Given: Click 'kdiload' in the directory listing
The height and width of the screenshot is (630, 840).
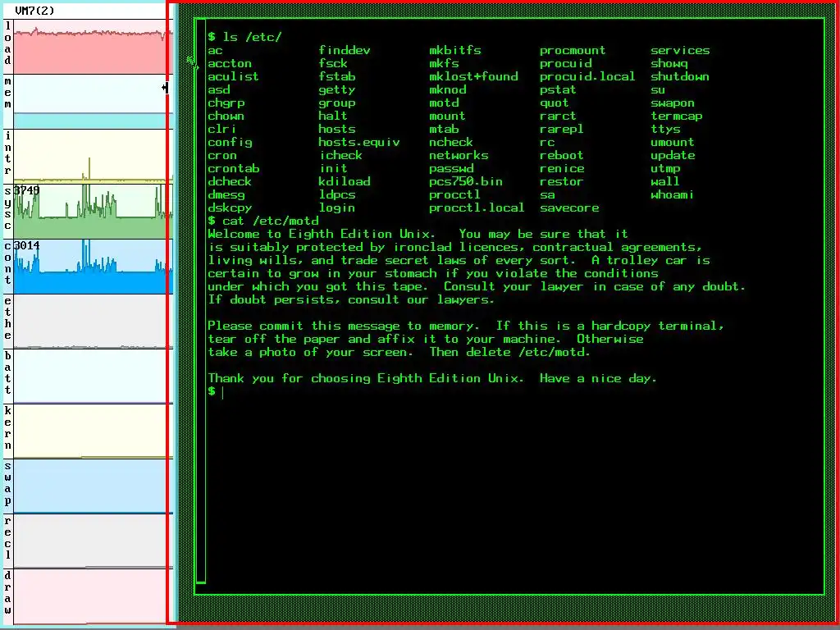Looking at the screenshot, I should tap(345, 181).
